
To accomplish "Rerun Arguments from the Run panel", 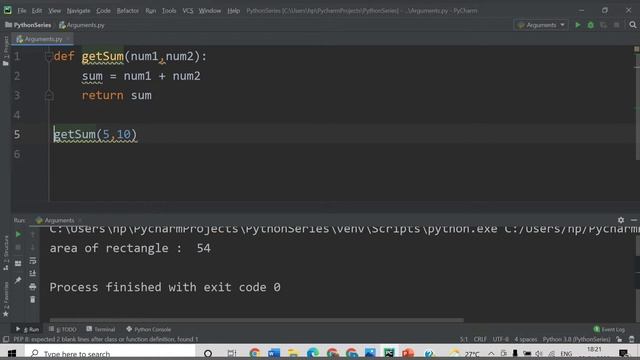I will pyautogui.click(x=18, y=234).
